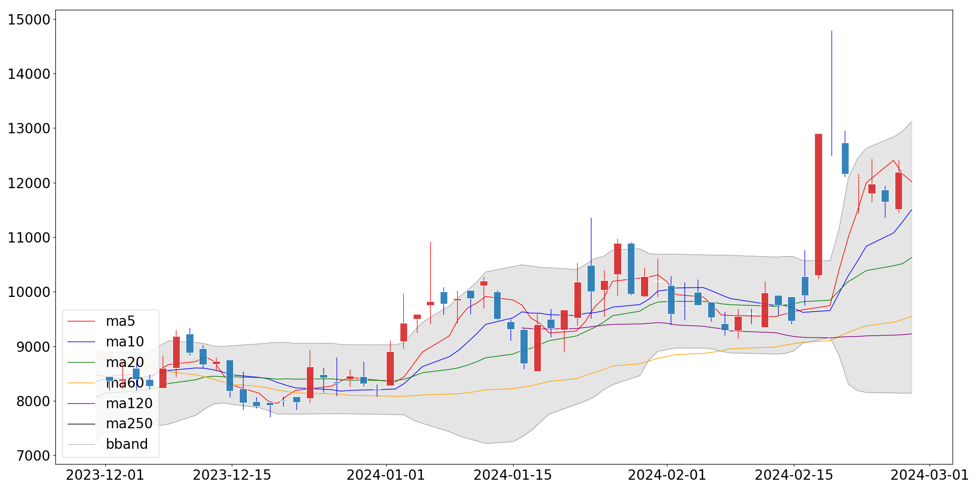Click the ma20 legend label
This screenshot has width=980, height=490.
(125, 363)
